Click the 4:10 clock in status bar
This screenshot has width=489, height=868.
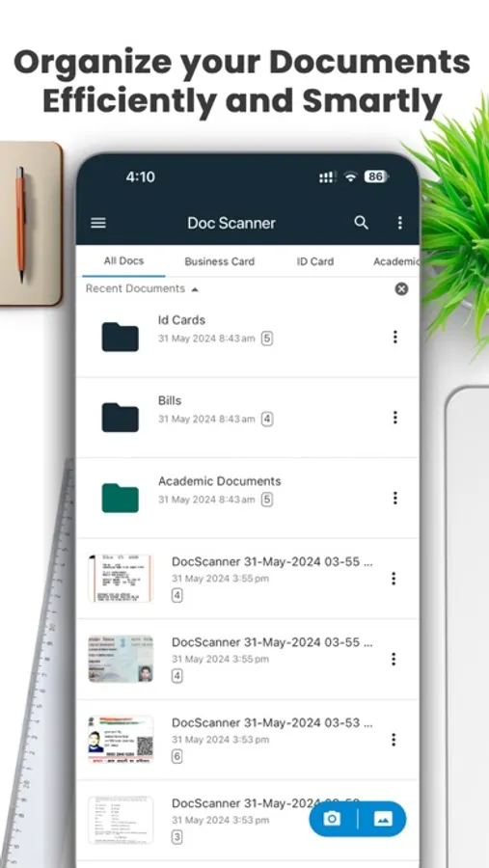coord(140,176)
